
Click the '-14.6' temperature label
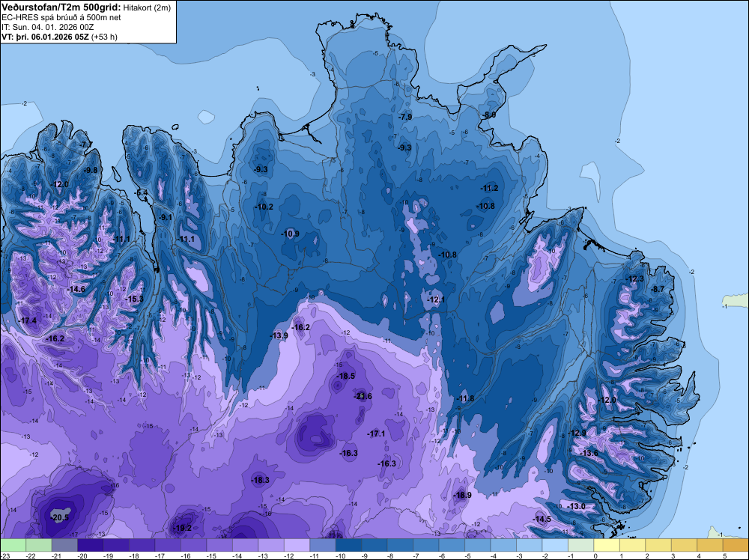pyautogui.click(x=76, y=289)
